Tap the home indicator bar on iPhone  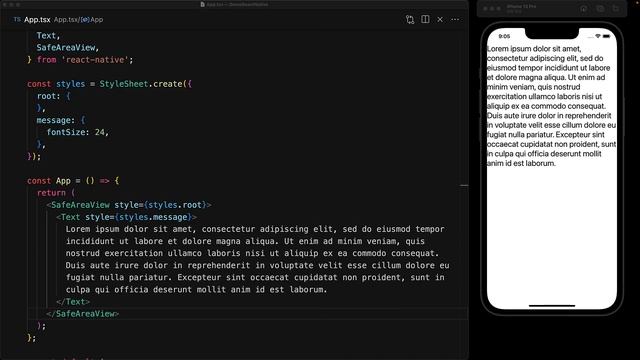point(552,305)
